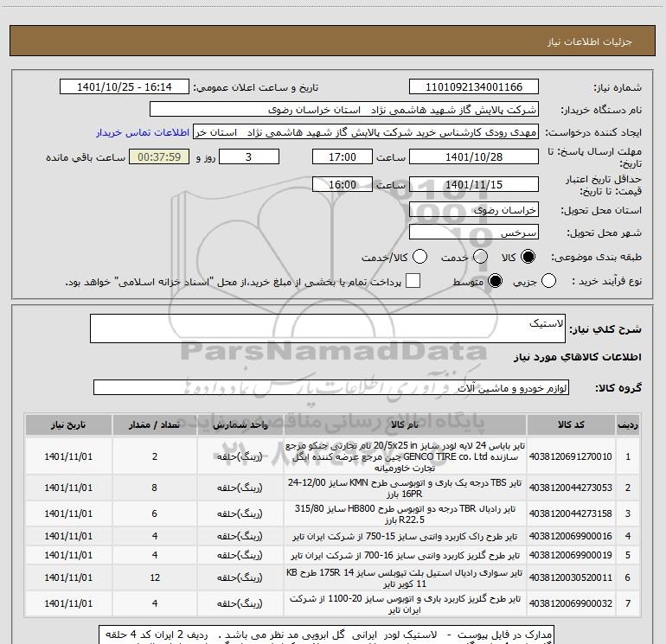The width and height of the screenshot is (666, 644).
Task: Click response deadline time 17:00
Action: click(343, 157)
